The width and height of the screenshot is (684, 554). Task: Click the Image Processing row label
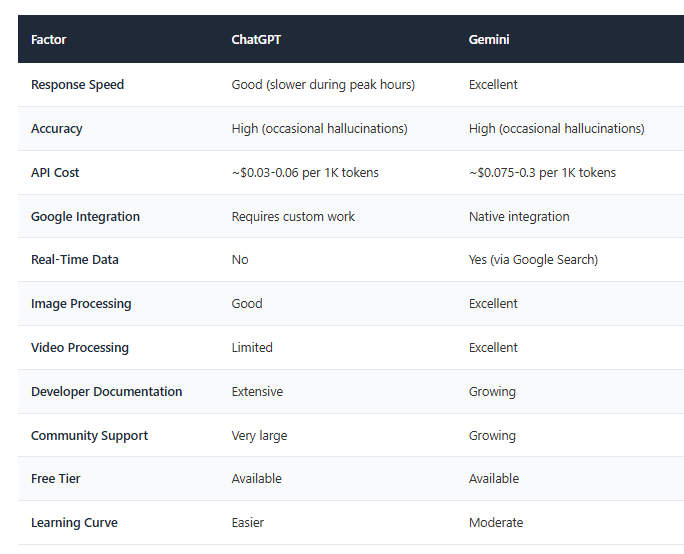81,304
